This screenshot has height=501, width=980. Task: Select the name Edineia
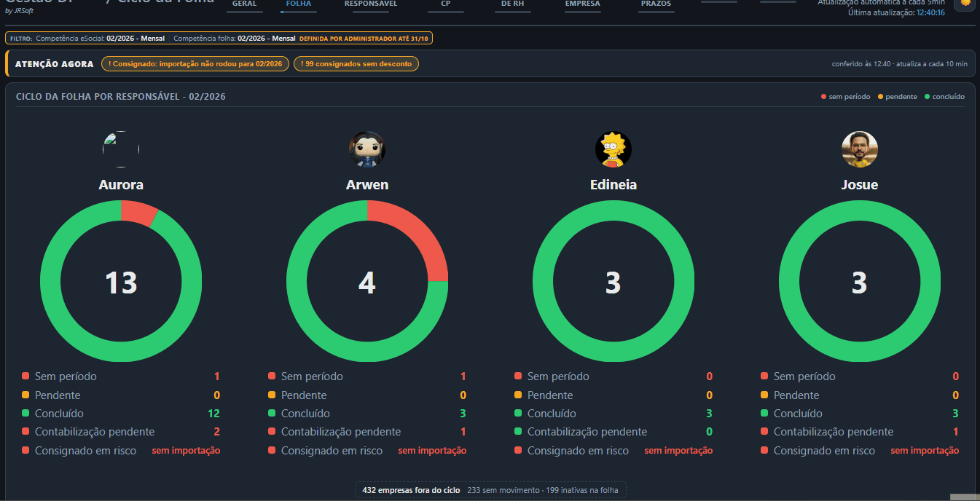614,185
